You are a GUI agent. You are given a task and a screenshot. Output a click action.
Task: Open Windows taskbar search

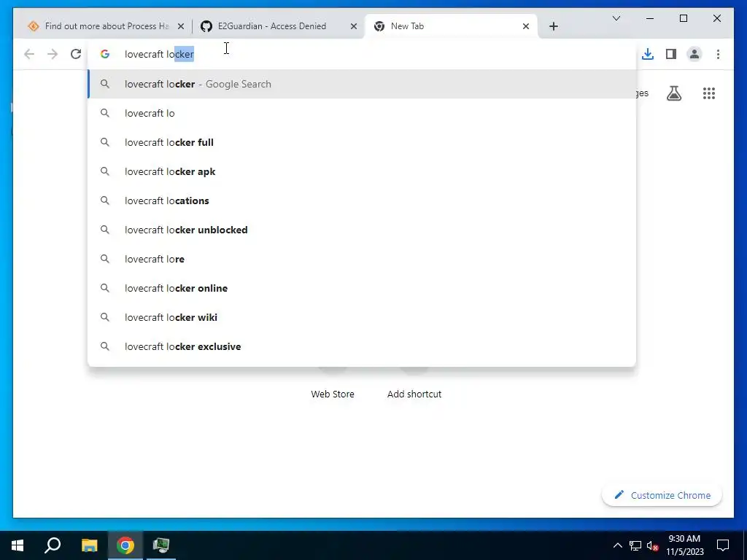[53, 545]
